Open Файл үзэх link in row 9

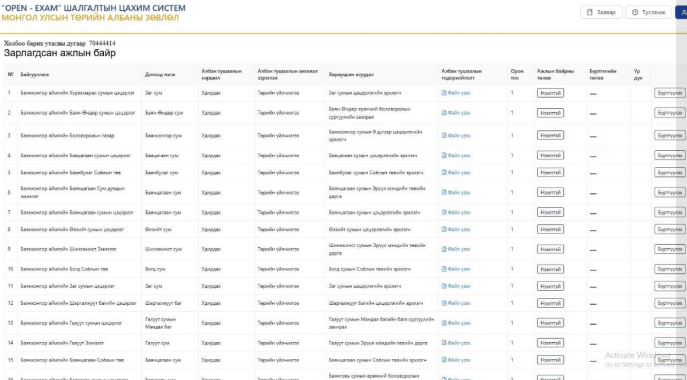pyautogui.click(x=456, y=249)
